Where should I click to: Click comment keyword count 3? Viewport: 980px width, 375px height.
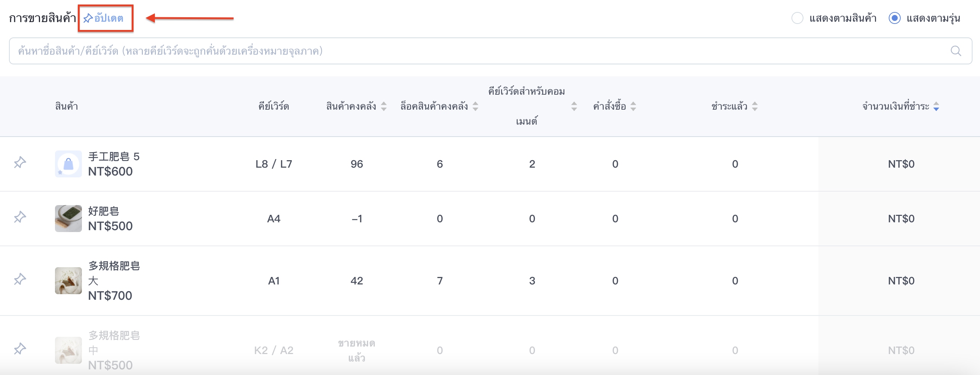532,281
